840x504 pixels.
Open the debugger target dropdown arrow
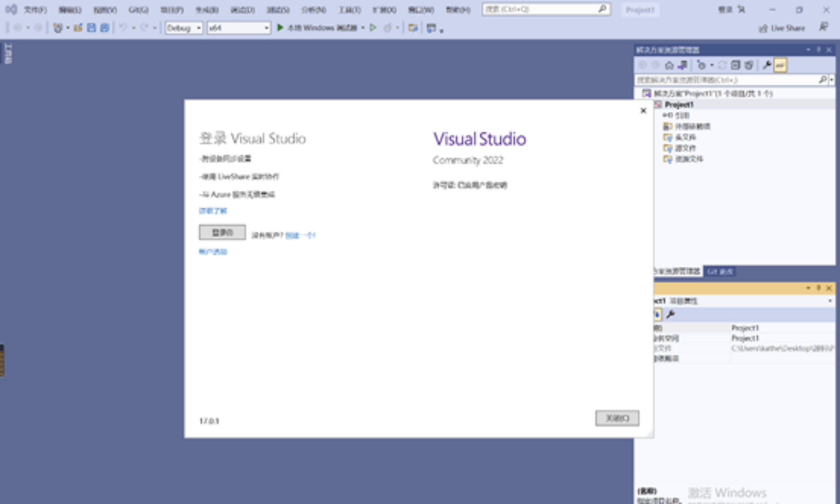pos(363,28)
